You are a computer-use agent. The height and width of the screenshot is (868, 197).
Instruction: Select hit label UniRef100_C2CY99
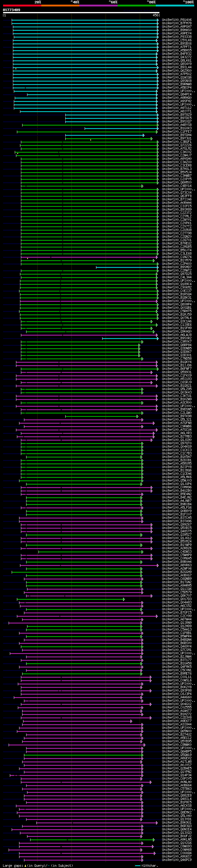point(177,616)
